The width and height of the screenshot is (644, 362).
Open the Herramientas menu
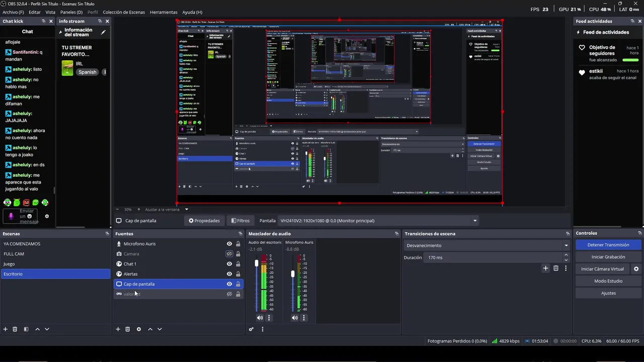pyautogui.click(x=164, y=12)
